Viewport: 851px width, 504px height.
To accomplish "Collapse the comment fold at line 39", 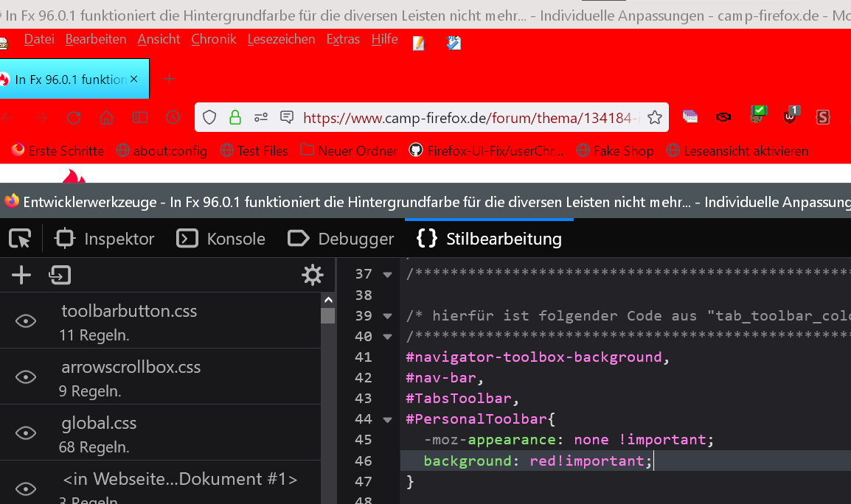I will coord(387,316).
